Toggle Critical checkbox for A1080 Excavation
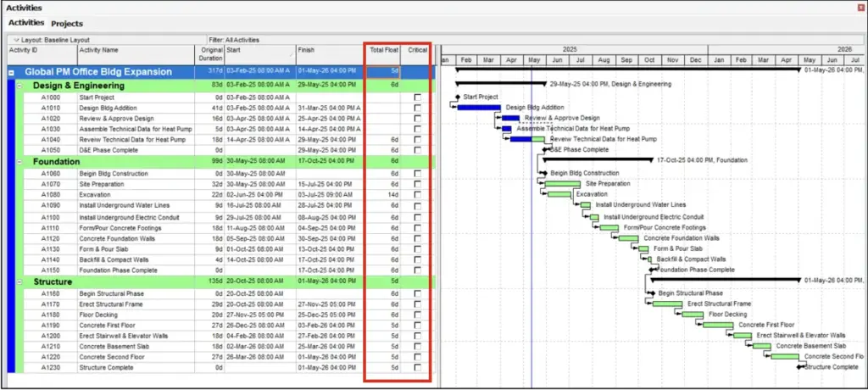Viewport: 868px width, 390px height. [417, 194]
